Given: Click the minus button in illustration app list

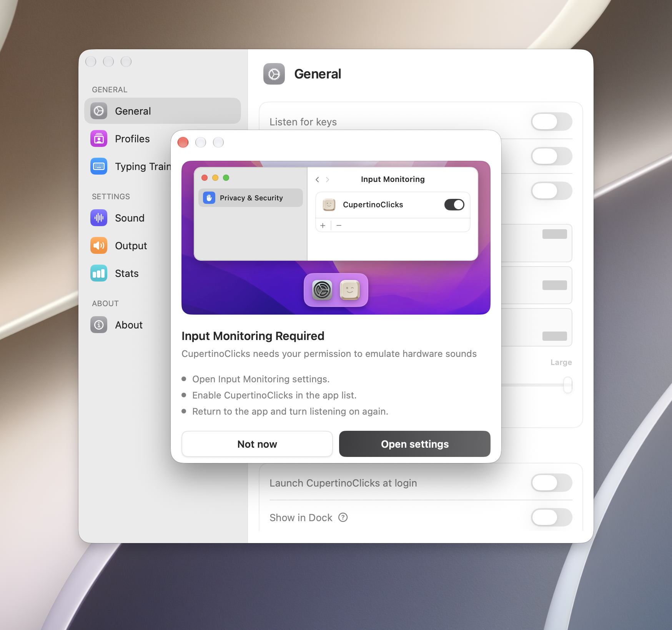Looking at the screenshot, I should click(x=339, y=225).
